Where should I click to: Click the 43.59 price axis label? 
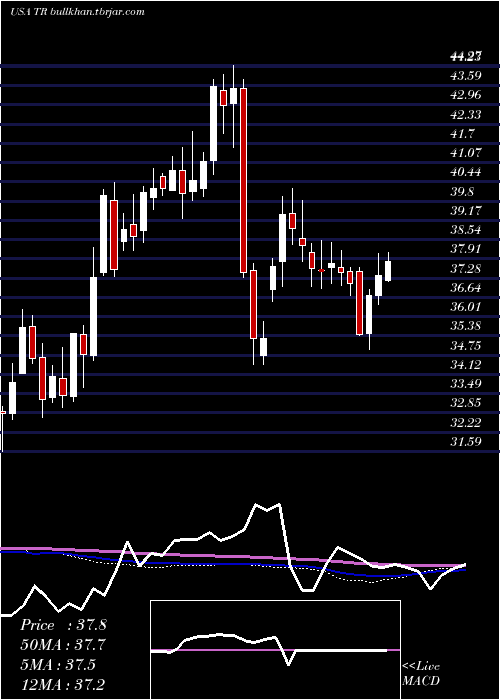click(466, 76)
